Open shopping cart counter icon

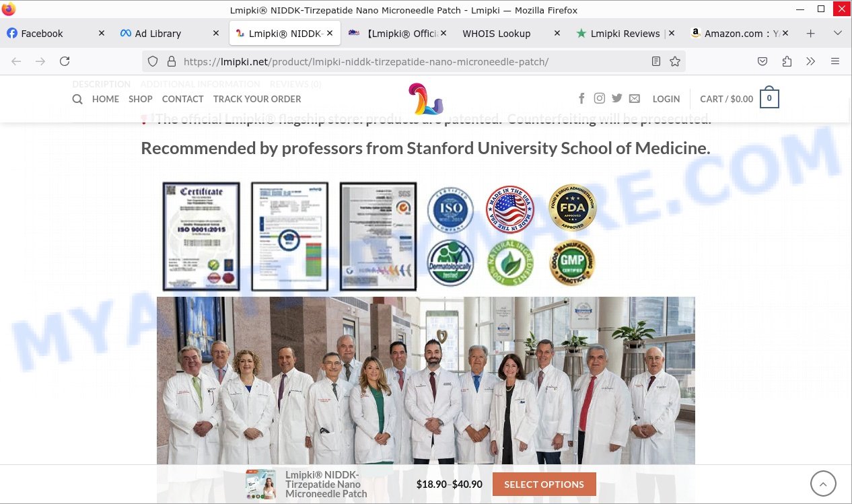coord(769,99)
